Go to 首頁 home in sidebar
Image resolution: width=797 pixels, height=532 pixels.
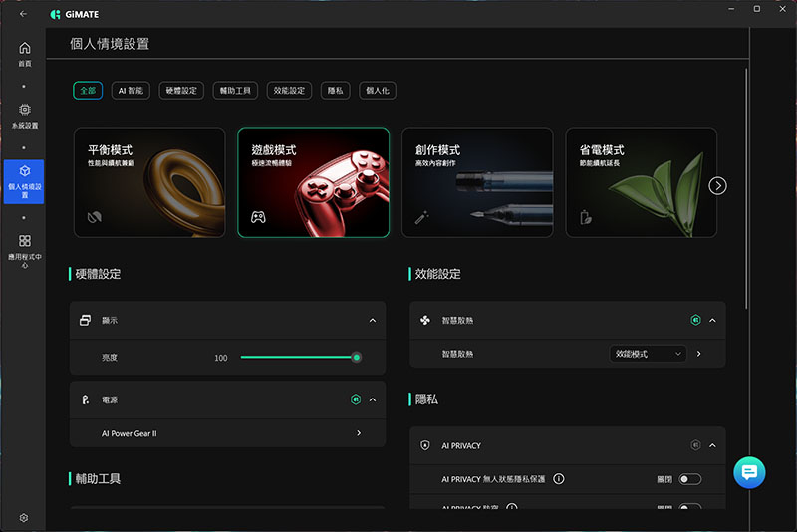(24, 53)
